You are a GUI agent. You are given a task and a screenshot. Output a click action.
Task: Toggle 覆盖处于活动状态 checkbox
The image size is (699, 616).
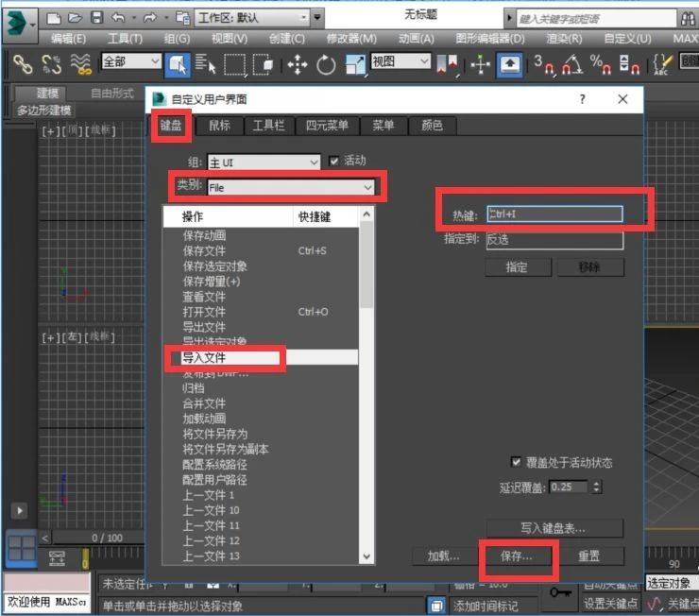pyautogui.click(x=516, y=462)
